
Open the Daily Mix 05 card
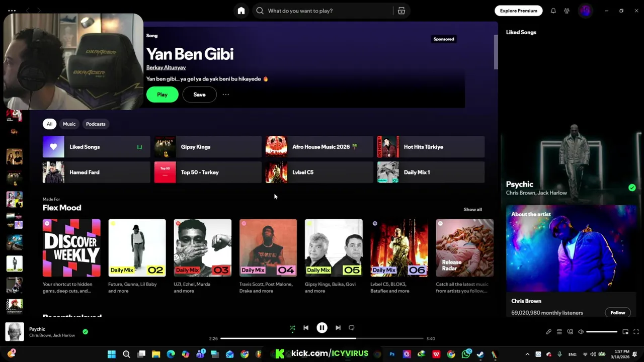point(334,256)
